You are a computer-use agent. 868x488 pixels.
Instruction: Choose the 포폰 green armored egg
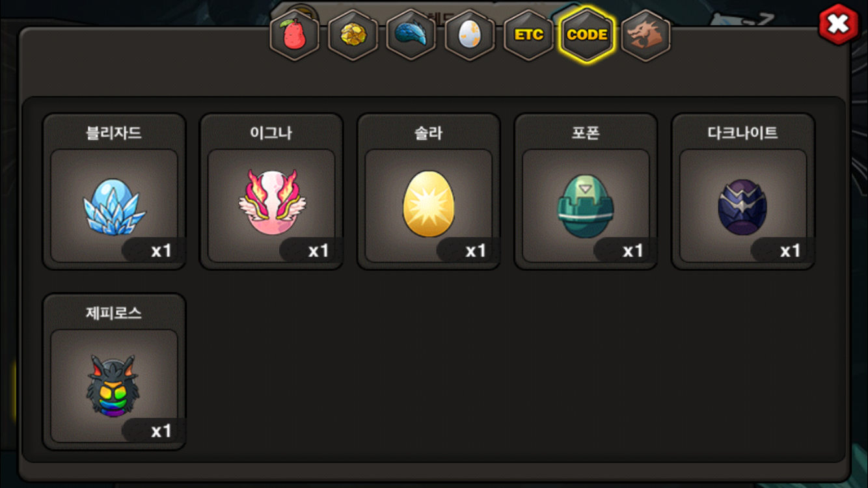[586, 206]
